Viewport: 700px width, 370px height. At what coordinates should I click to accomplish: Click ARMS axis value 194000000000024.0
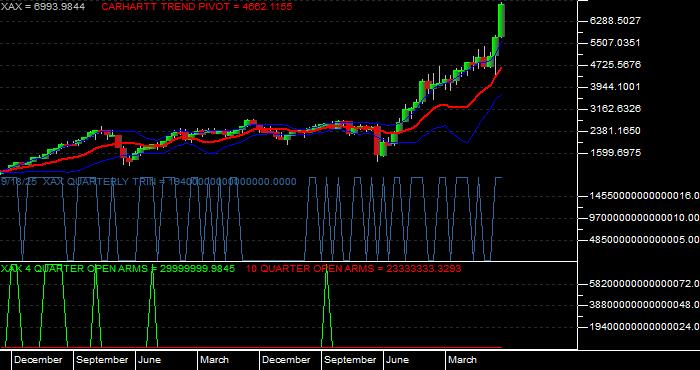point(644,327)
